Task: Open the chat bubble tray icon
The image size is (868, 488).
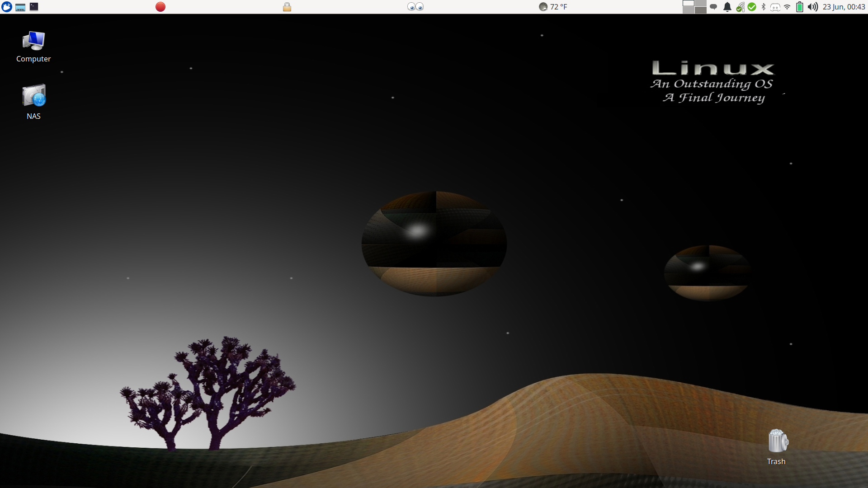Action: tap(713, 7)
